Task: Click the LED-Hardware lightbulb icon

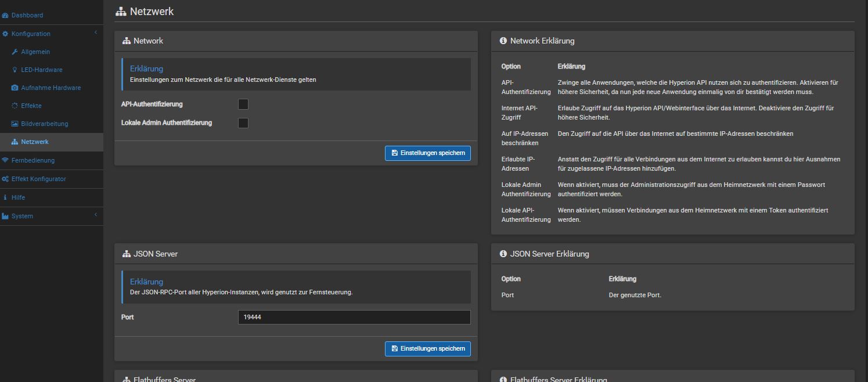Action: coord(15,70)
